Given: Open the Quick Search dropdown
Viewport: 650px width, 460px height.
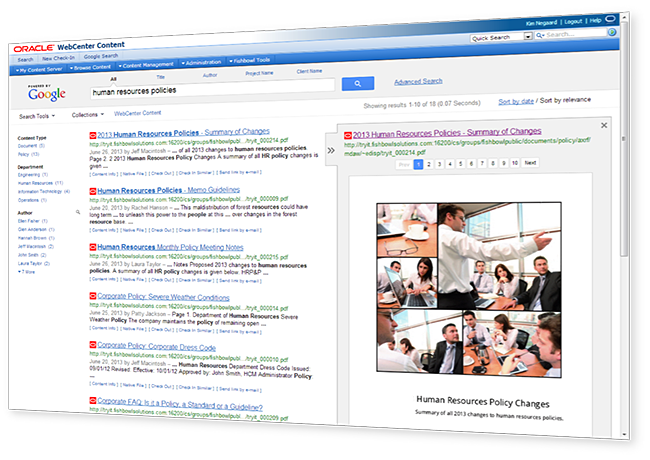Looking at the screenshot, I should coord(528,36).
